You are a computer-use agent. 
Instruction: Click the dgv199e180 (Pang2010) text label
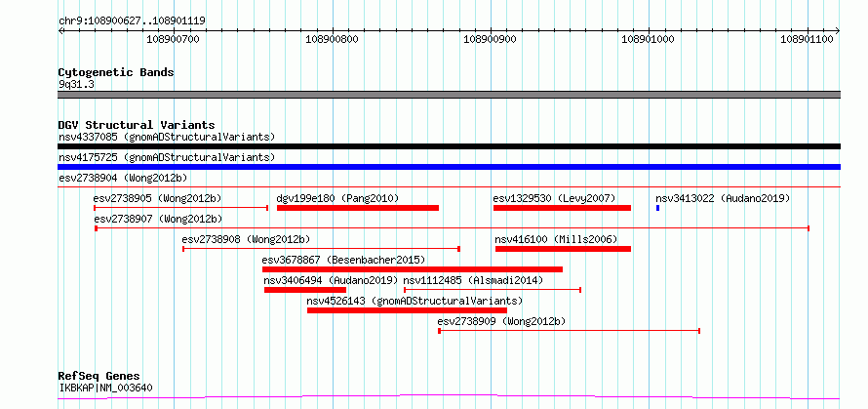pos(337,198)
